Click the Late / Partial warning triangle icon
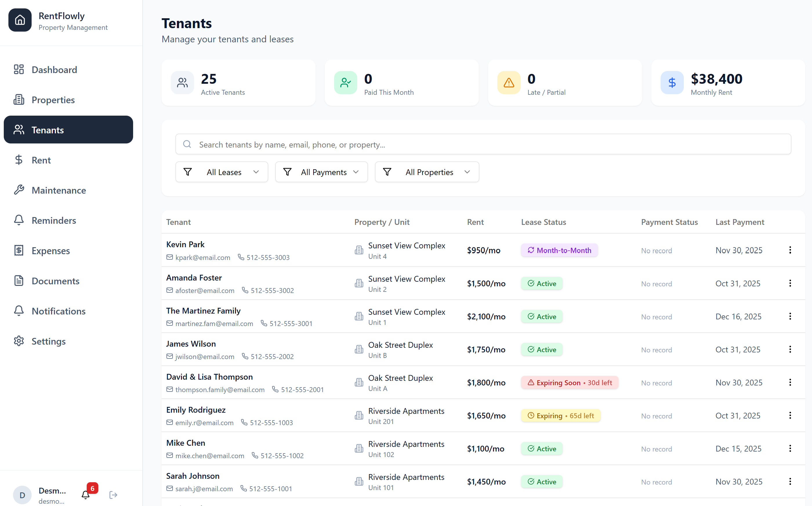The width and height of the screenshot is (812, 506). (509, 83)
